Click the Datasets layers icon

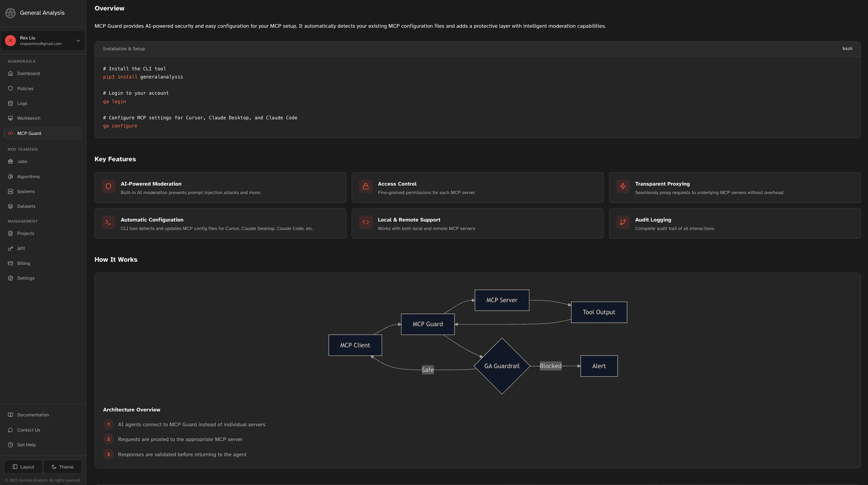coord(10,207)
